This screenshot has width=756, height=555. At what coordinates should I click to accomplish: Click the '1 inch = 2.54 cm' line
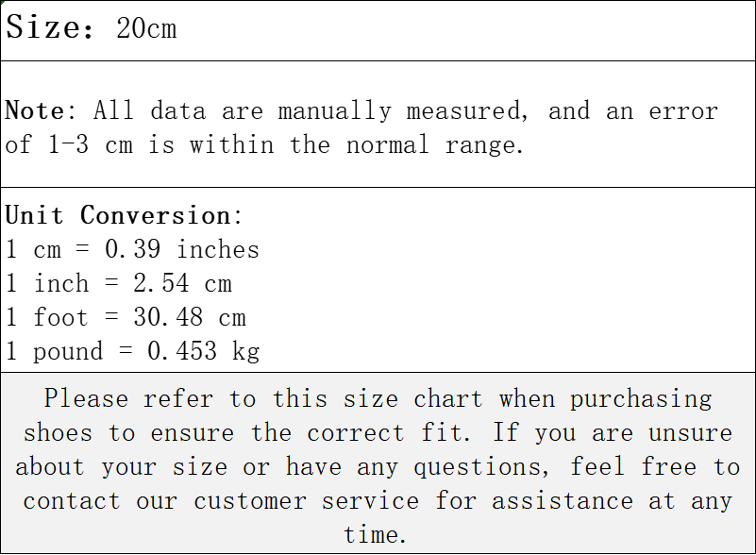[119, 283]
